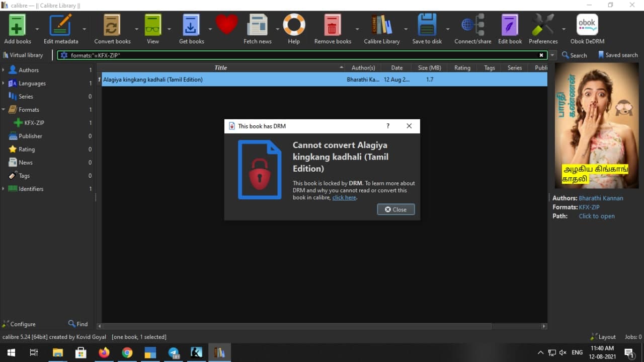This screenshot has height=362, width=644.
Task: Open the Add books dropdown arrow
Action: 37,29
